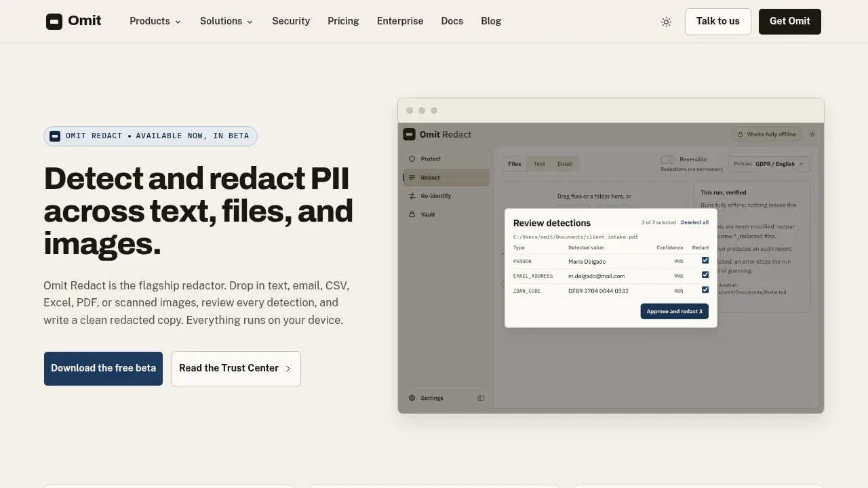Switch to the Text tab
The width and height of the screenshot is (868, 488).
(539, 164)
